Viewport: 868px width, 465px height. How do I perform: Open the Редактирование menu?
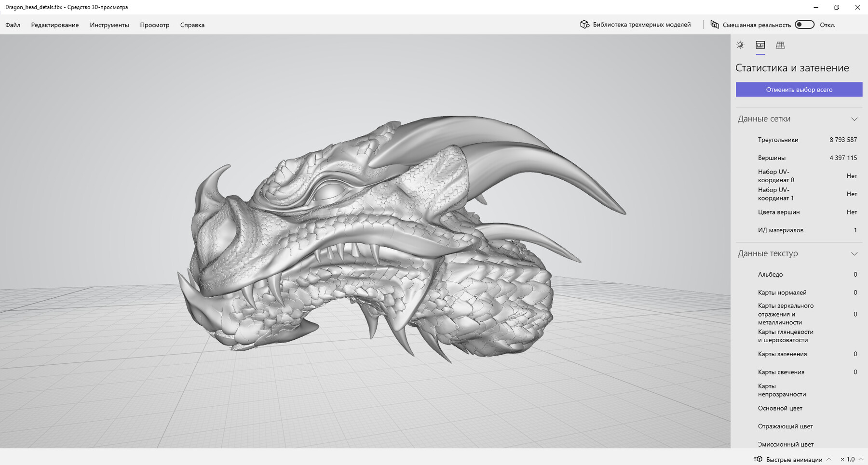coord(54,25)
